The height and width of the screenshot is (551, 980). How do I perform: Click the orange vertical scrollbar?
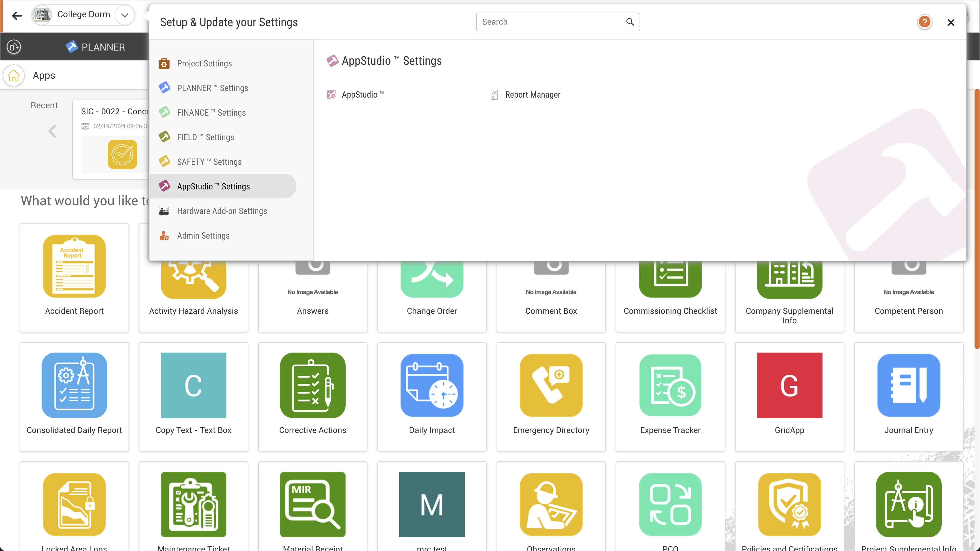click(976, 219)
